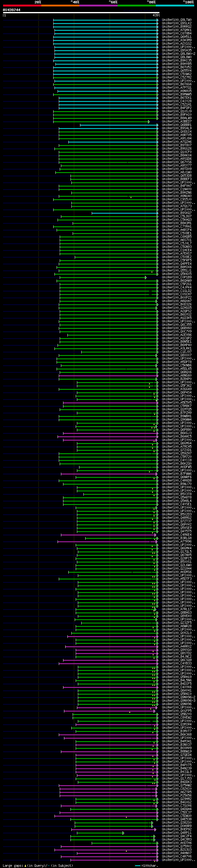
Task: Select hit label UniRef100_Q655Y4
Action: (x=176, y=71)
